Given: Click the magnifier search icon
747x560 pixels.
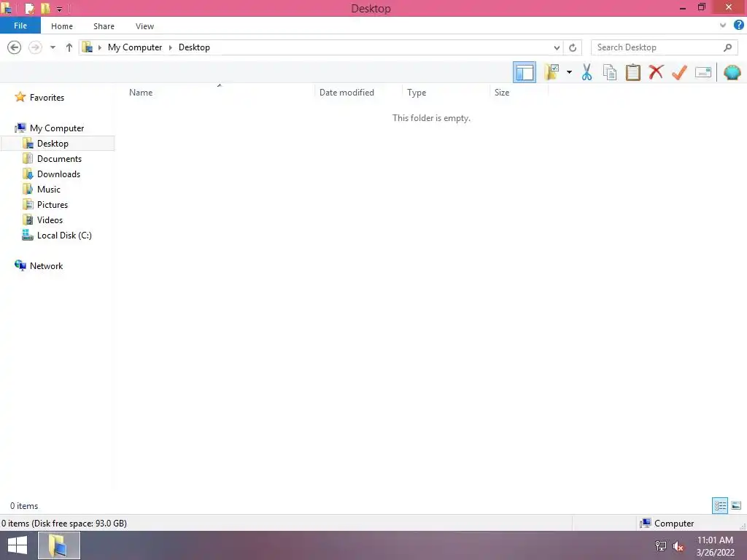Looking at the screenshot, I should pyautogui.click(x=727, y=47).
